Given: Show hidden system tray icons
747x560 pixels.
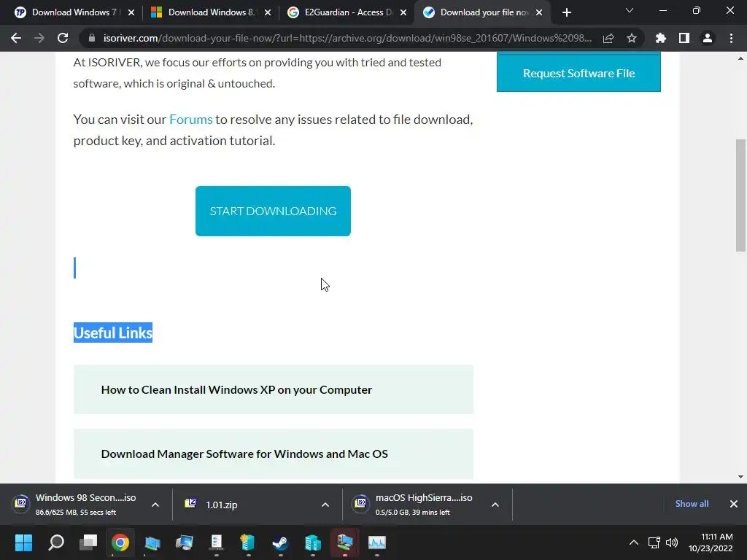Looking at the screenshot, I should pos(634,542).
